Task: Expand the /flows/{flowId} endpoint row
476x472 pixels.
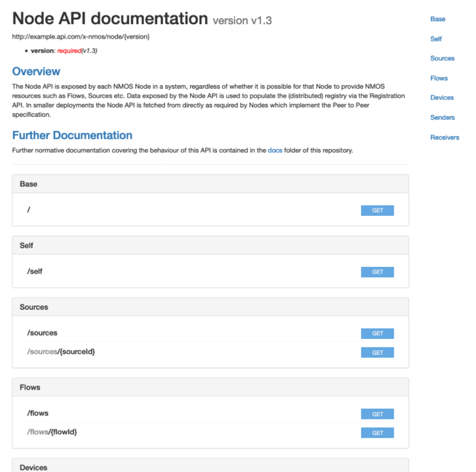Action: pyautogui.click(x=52, y=432)
